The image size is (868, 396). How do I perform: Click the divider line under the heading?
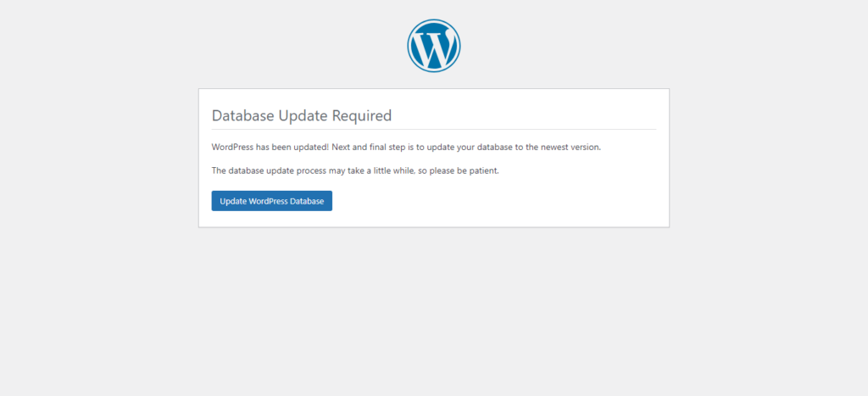[x=433, y=130]
